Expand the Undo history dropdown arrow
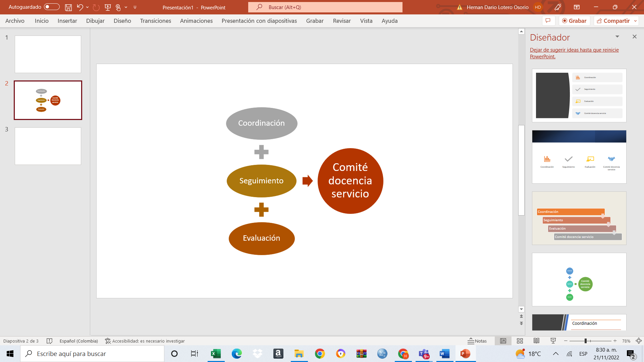The width and height of the screenshot is (644, 362). tap(88, 7)
